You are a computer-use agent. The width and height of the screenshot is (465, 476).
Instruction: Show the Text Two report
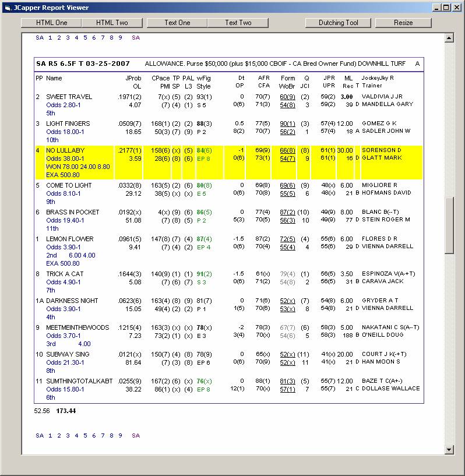[238, 23]
